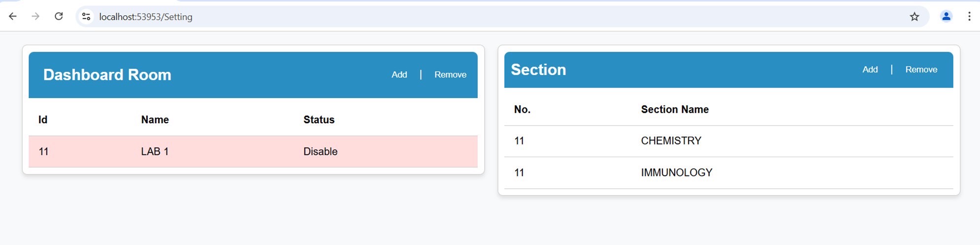Bookmark this page with the star icon
The width and height of the screenshot is (980, 245).
pos(915,17)
